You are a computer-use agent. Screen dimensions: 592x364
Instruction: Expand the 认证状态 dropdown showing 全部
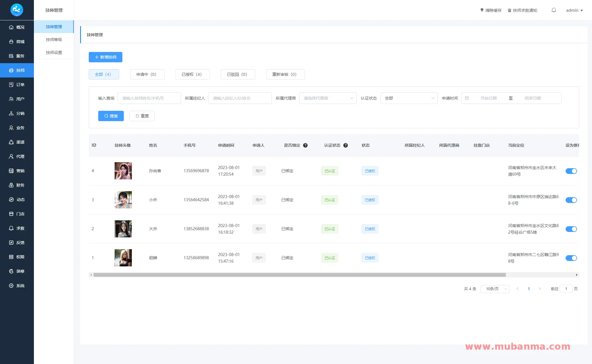click(x=409, y=98)
